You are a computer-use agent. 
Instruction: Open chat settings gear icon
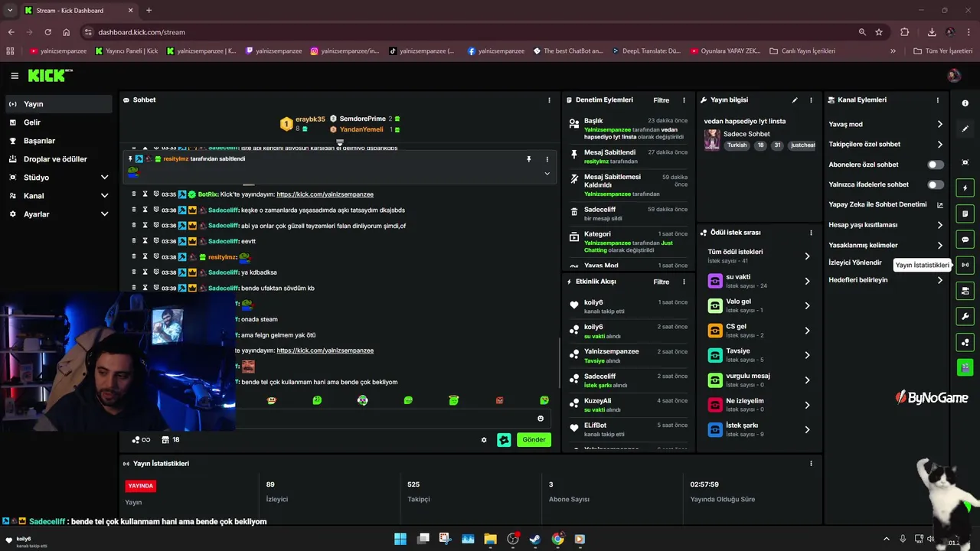click(x=484, y=440)
